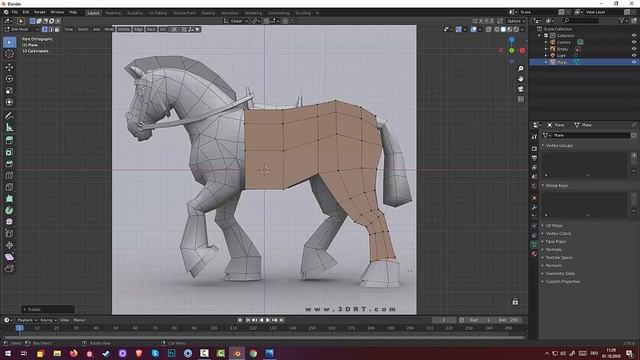Open the Mesh menu
The width and height of the screenshot is (640, 360).
tap(109, 29)
